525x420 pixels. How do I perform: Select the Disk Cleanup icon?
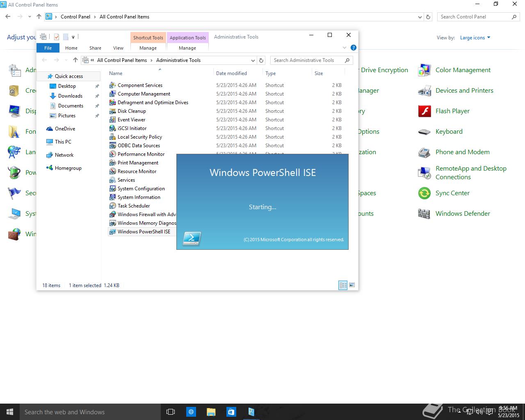point(112,111)
